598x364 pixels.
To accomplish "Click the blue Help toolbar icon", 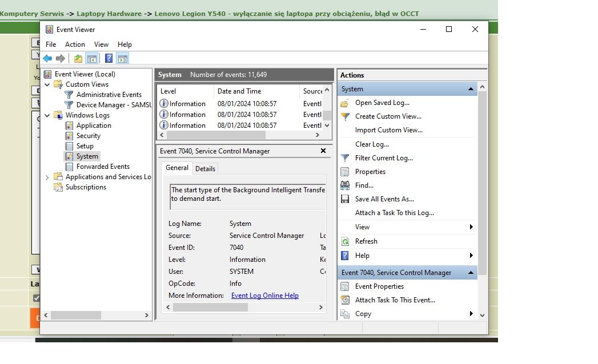I will 109,58.
